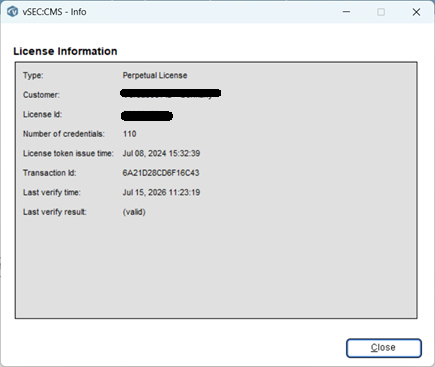The width and height of the screenshot is (435, 367).
Task: Click the 'License Id:' label
Action: [x=42, y=114]
